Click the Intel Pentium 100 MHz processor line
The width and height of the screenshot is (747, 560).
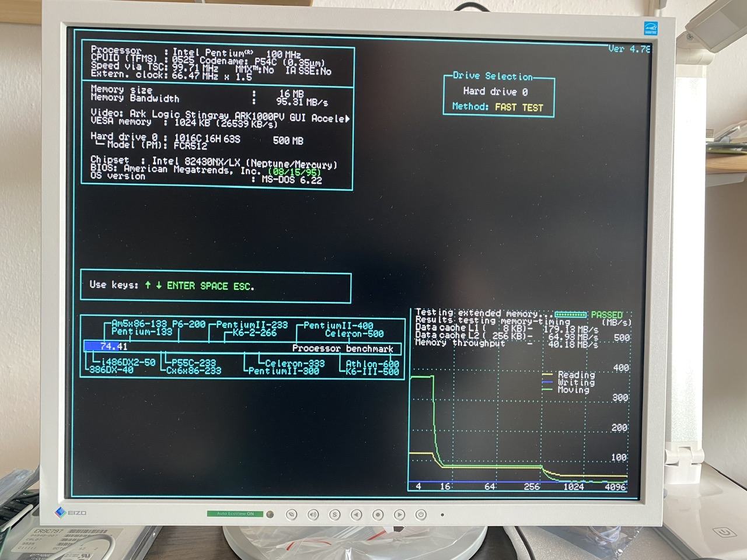196,52
